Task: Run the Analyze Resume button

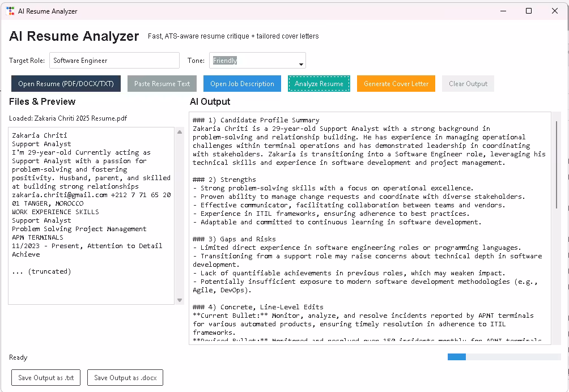Action: click(319, 84)
